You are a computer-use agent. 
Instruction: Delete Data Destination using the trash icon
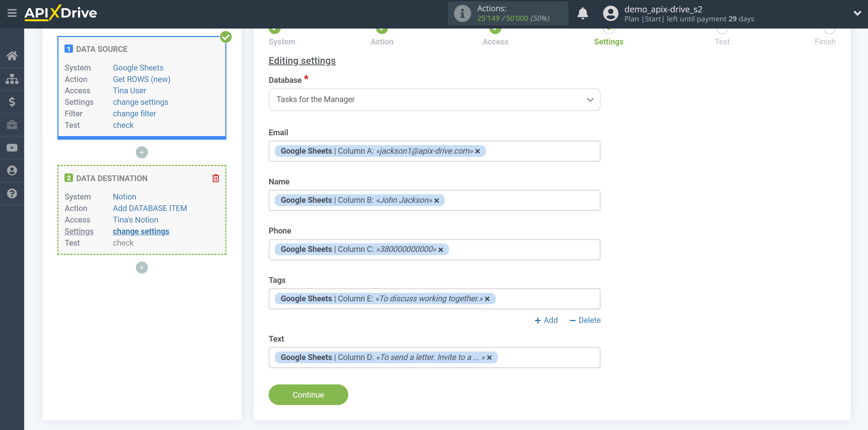(215, 178)
